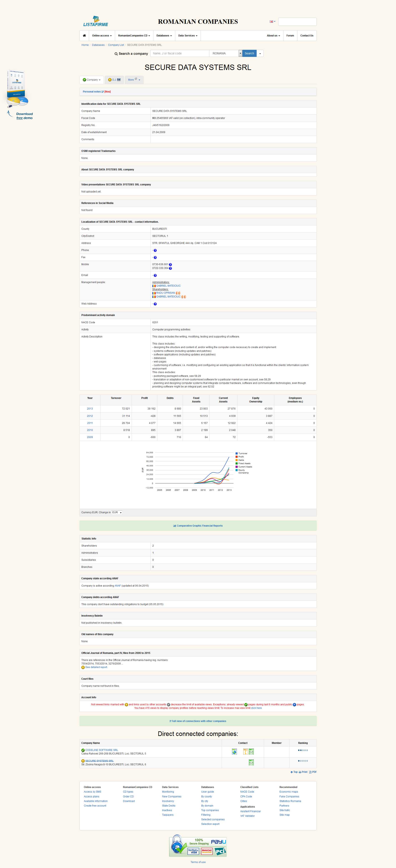
Task: Expand the arrow next to Search button
Action: click(260, 54)
